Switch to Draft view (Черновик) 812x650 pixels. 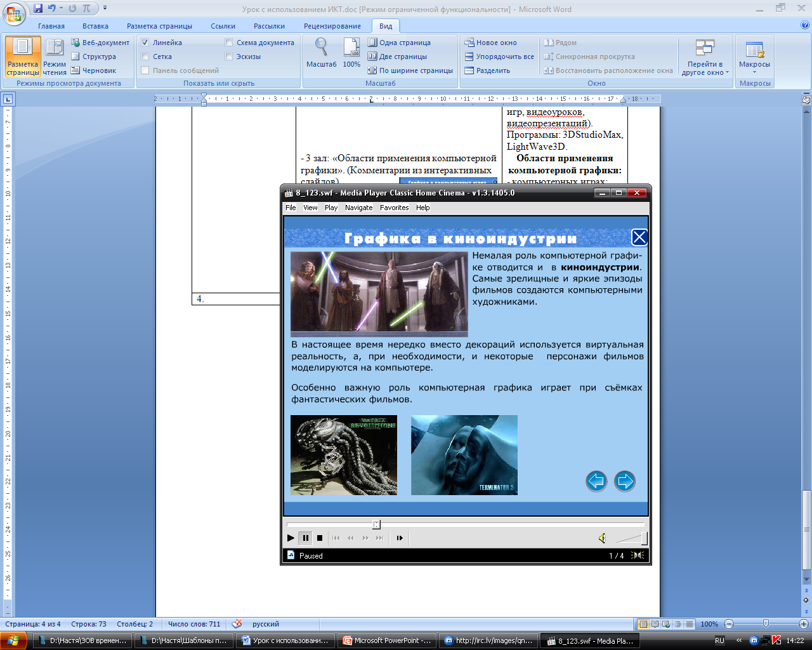tap(94, 70)
